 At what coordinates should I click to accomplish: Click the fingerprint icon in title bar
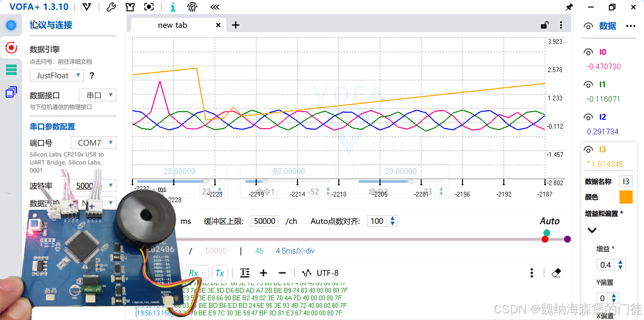tap(192, 7)
